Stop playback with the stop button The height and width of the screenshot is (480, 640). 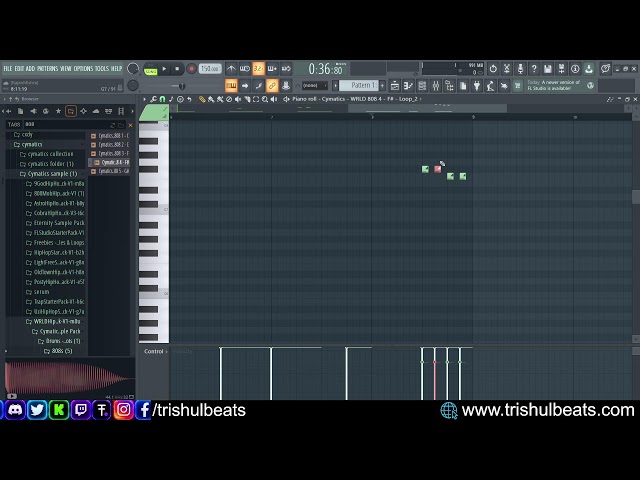pos(177,69)
